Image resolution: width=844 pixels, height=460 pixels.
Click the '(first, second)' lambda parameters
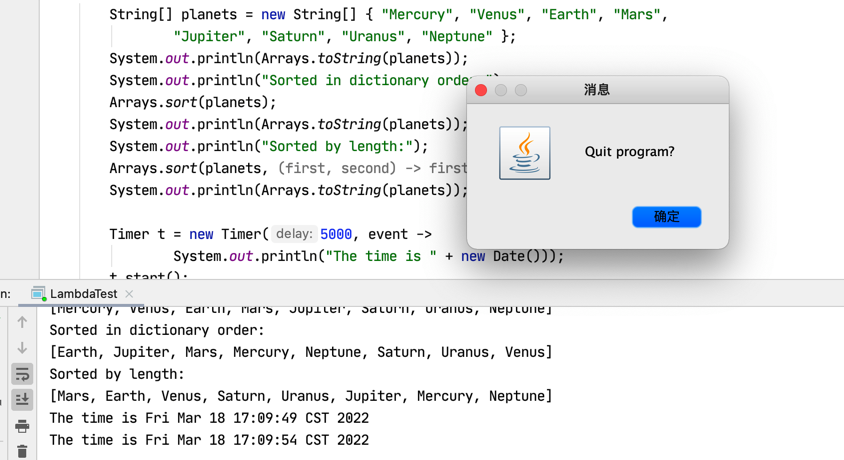click(x=337, y=168)
